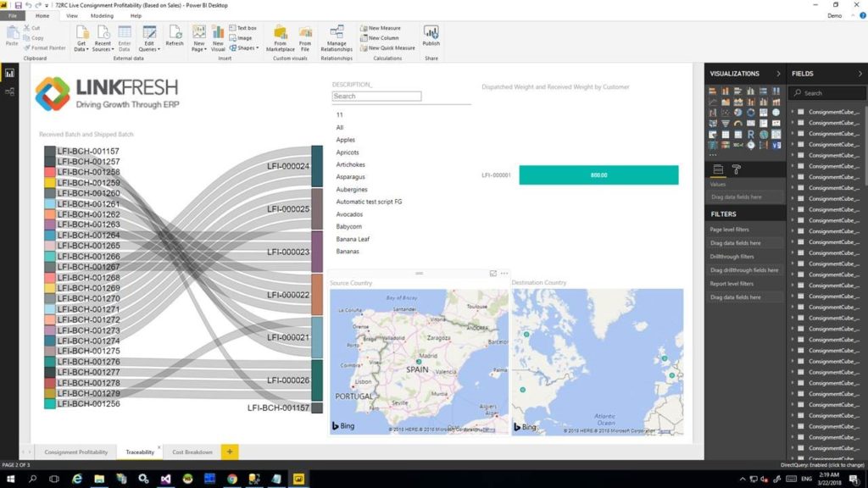
Task: Select Apples in the description slicer
Action: coord(346,140)
